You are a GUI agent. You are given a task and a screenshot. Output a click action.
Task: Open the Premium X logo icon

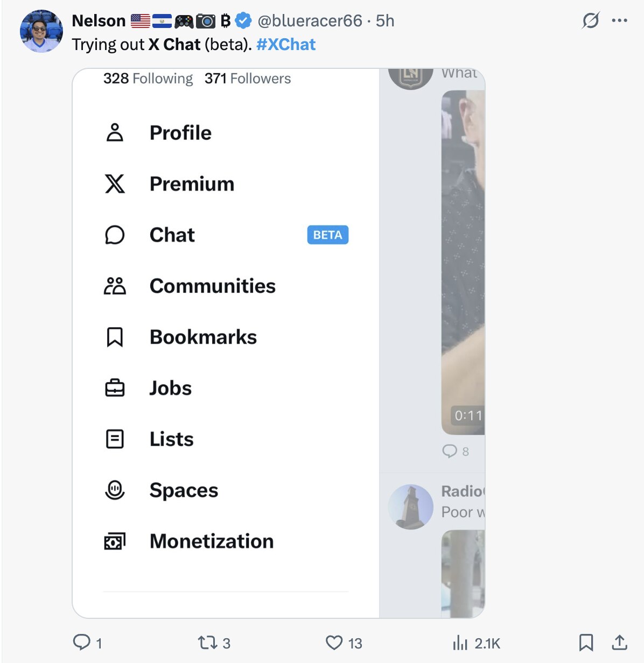click(x=115, y=184)
